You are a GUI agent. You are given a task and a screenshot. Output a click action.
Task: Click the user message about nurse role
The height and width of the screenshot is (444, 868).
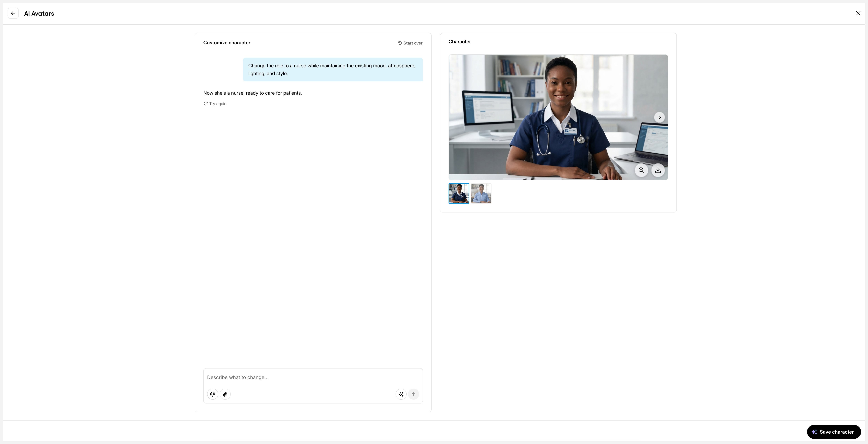pos(333,70)
